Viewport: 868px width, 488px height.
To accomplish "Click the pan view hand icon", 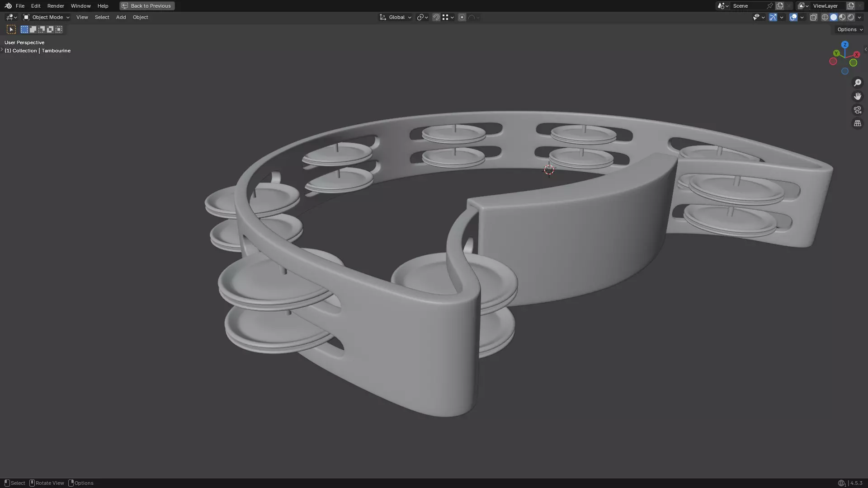I will (858, 96).
